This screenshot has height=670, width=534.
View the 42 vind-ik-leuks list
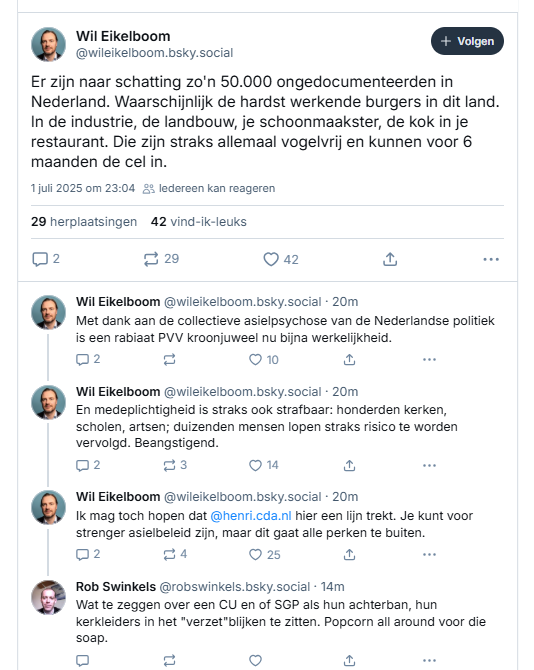[x=199, y=222]
